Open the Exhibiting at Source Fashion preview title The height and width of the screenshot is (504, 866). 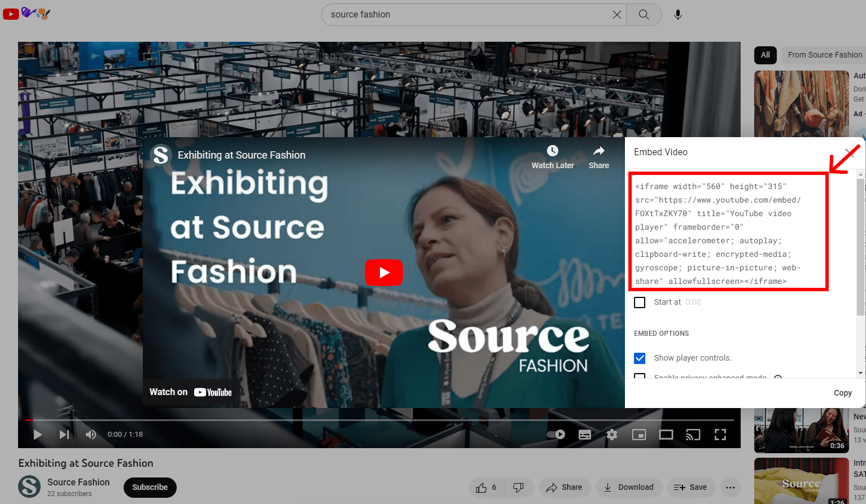tap(242, 155)
